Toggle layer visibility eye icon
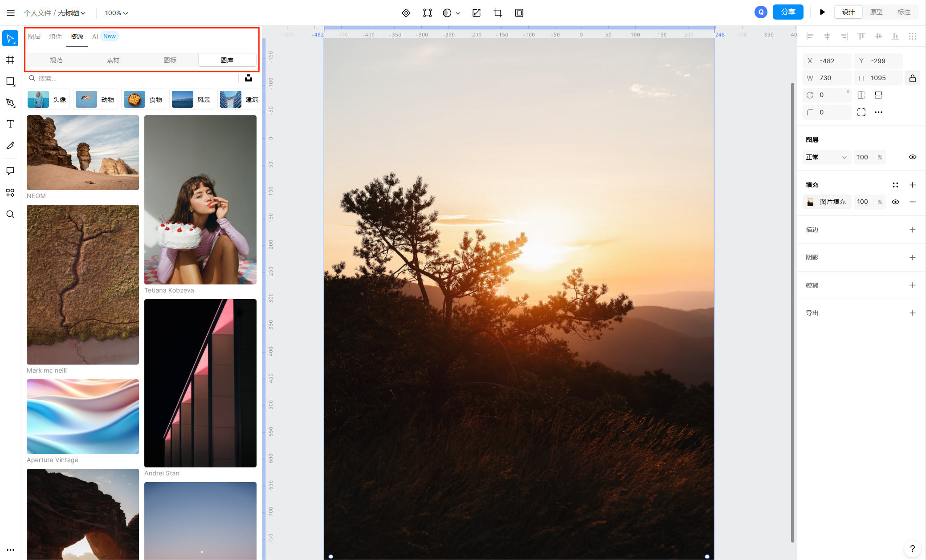 912,157
